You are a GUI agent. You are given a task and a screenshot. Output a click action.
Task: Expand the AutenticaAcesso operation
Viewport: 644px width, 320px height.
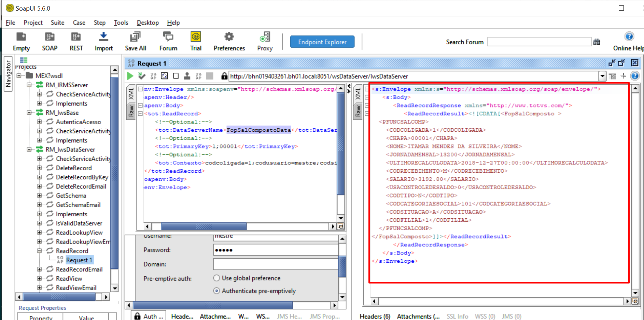39,122
